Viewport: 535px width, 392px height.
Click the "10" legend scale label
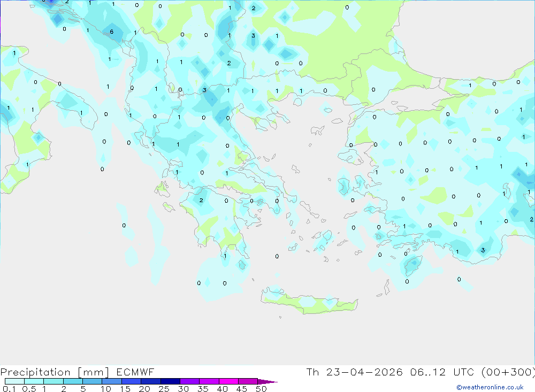pos(106,389)
